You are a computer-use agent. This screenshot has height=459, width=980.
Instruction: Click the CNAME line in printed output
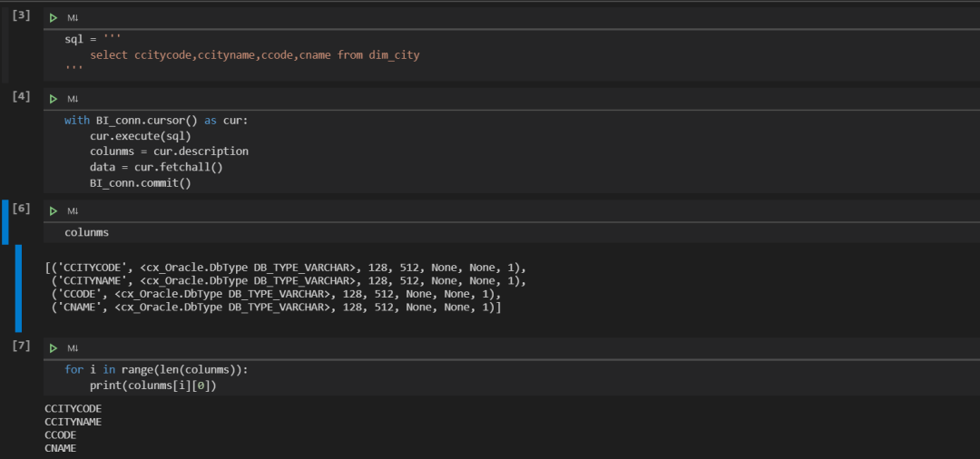(x=61, y=448)
